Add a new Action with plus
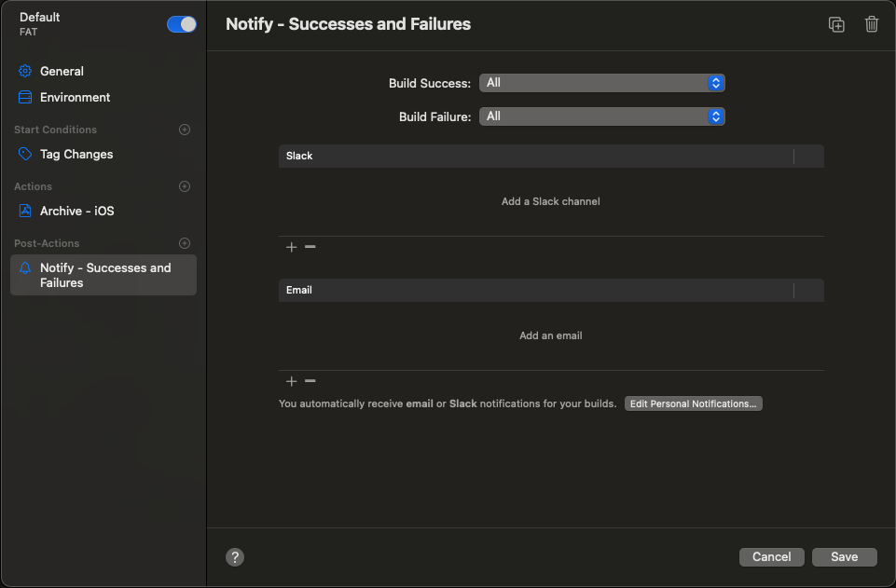The image size is (896, 588). tap(185, 186)
